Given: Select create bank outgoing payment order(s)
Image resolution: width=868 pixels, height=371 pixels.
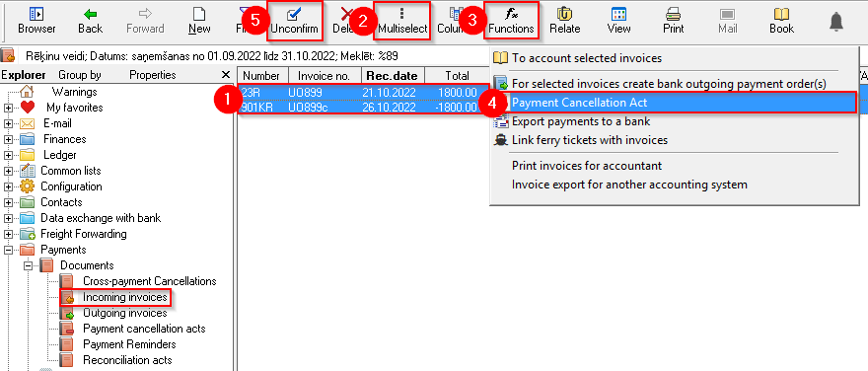Looking at the screenshot, I should 669,84.
